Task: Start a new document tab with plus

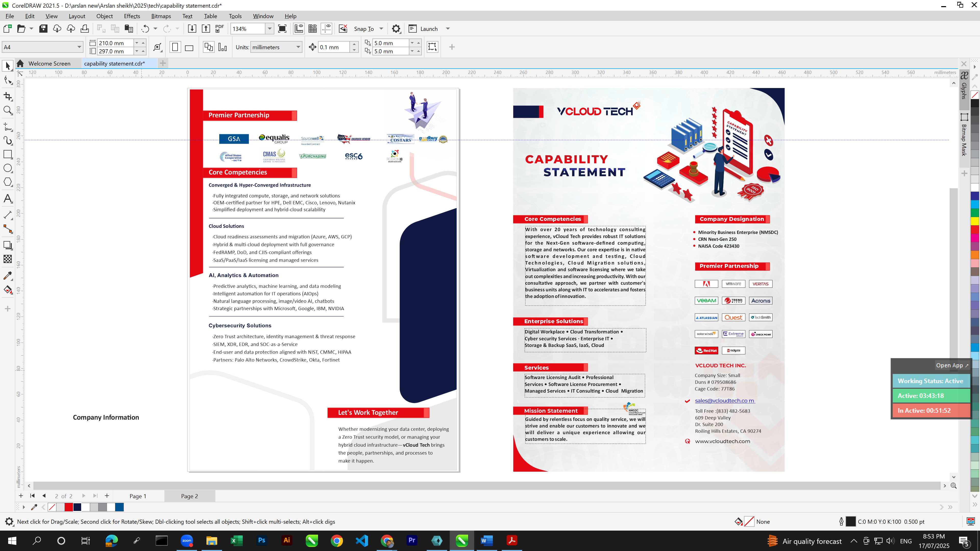Action: [163, 63]
